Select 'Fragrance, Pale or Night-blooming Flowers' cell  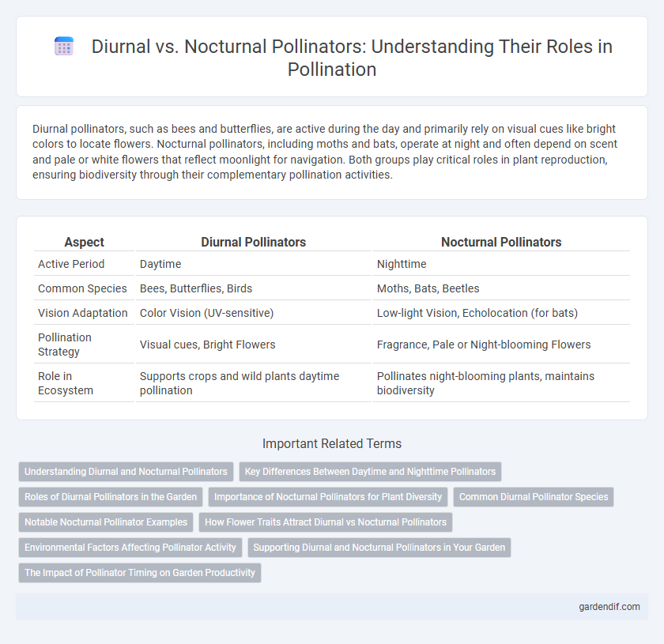501,345
